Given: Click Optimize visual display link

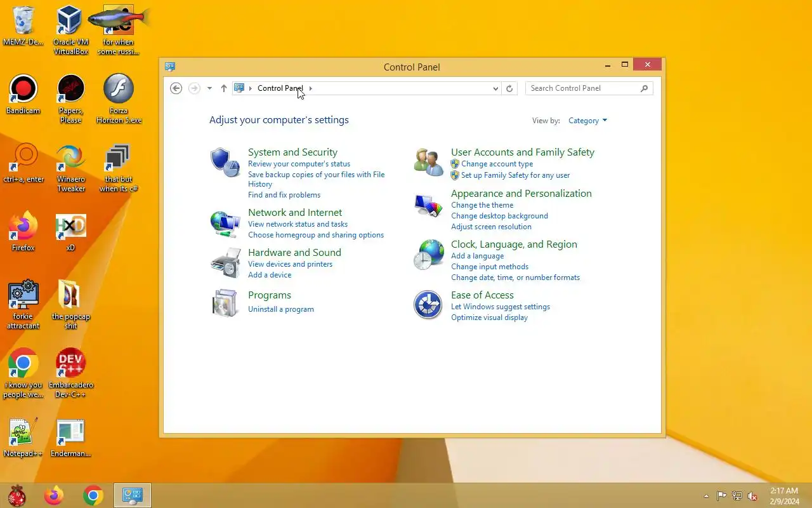Looking at the screenshot, I should 489,317.
